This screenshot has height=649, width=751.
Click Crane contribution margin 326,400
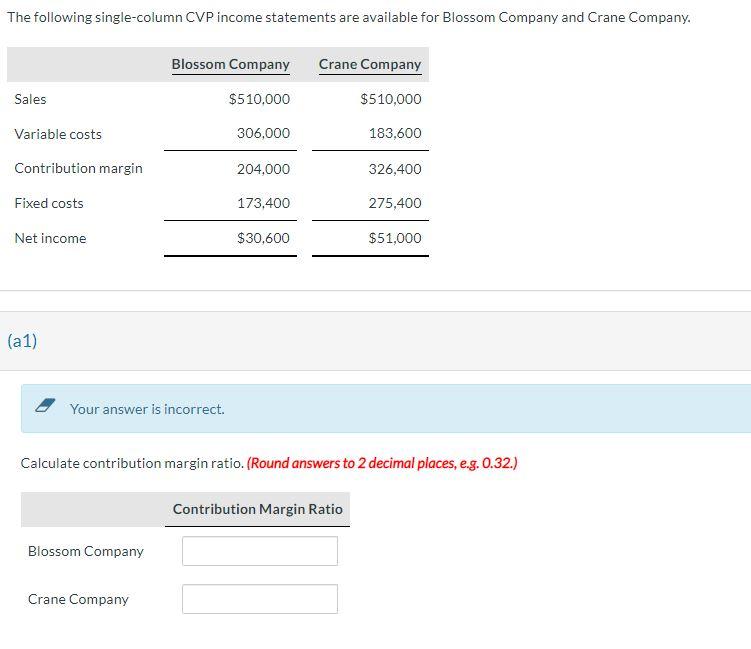[x=395, y=169]
